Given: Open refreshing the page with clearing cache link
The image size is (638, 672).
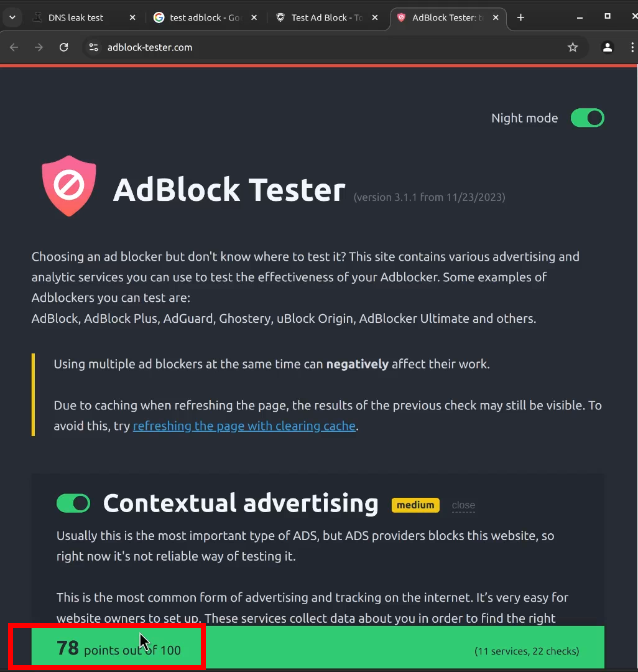Looking at the screenshot, I should (244, 426).
